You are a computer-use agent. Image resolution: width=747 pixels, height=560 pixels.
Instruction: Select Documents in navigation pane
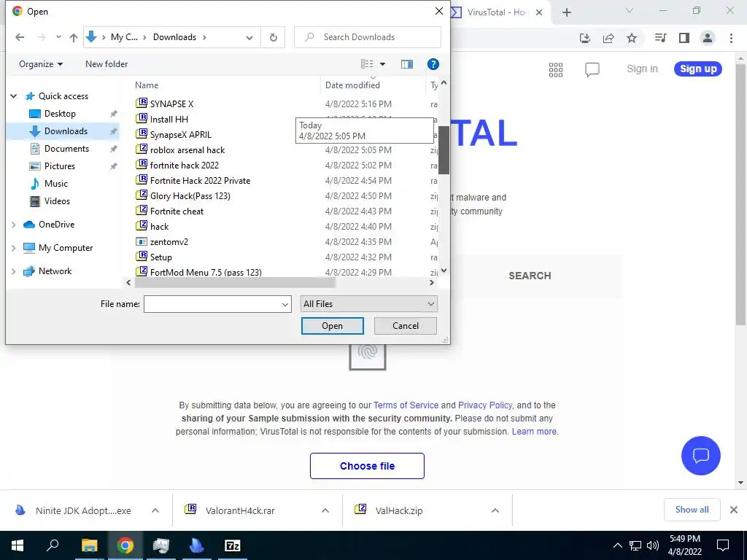(66, 149)
